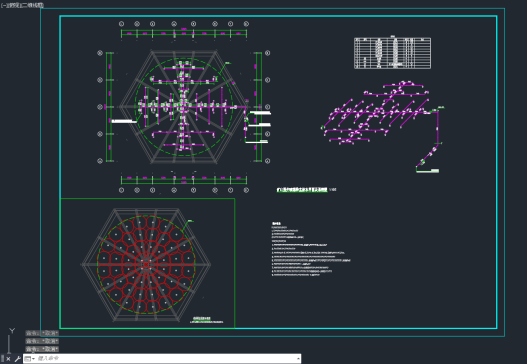
Task: Click the top-left grid axis bubble
Action: coord(122,24)
